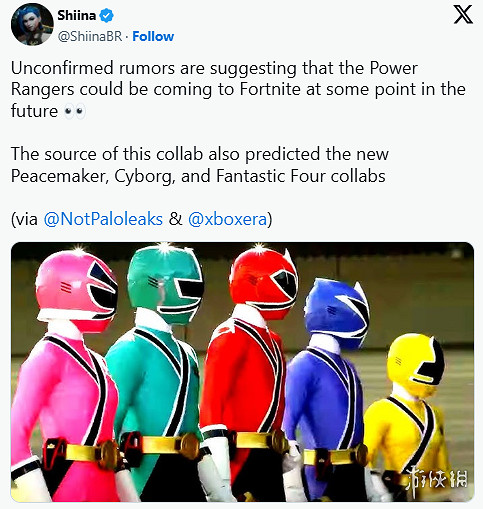Click the blue verified badge icon
This screenshot has height=509, width=483.
(107, 16)
